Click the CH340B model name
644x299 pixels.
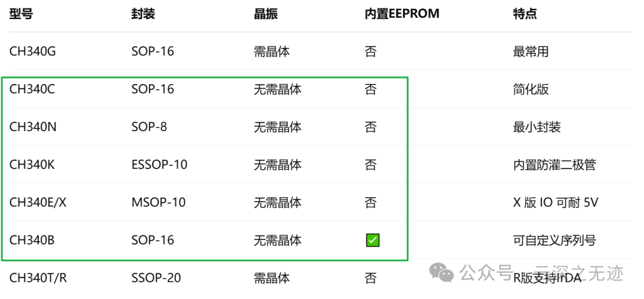click(32, 241)
